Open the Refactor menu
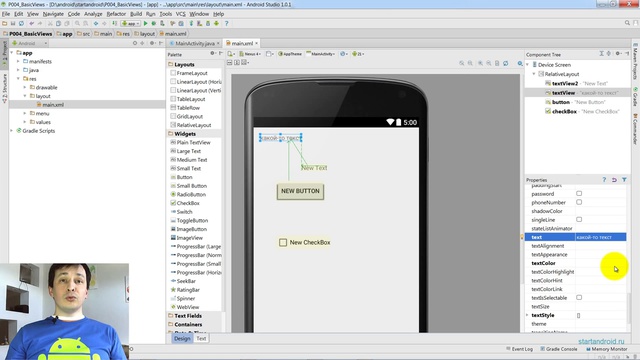 (x=116, y=14)
